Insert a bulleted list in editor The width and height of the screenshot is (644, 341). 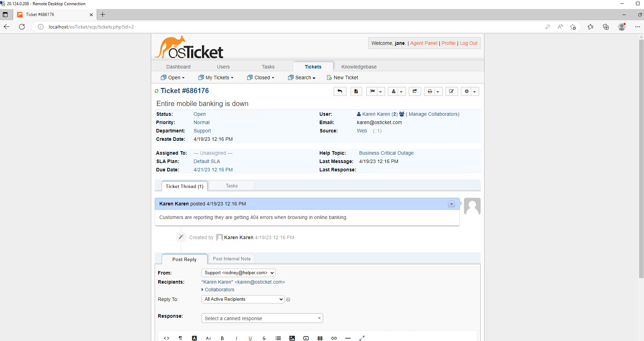(x=278, y=338)
